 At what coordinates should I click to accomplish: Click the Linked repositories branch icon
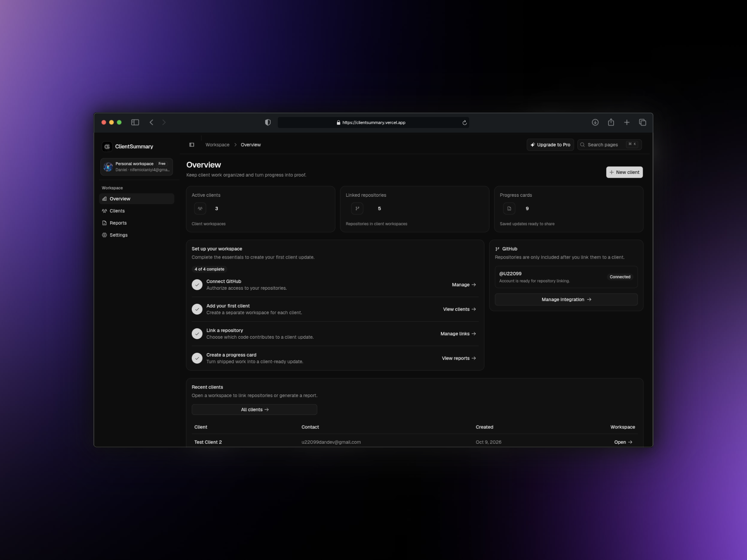click(x=357, y=208)
